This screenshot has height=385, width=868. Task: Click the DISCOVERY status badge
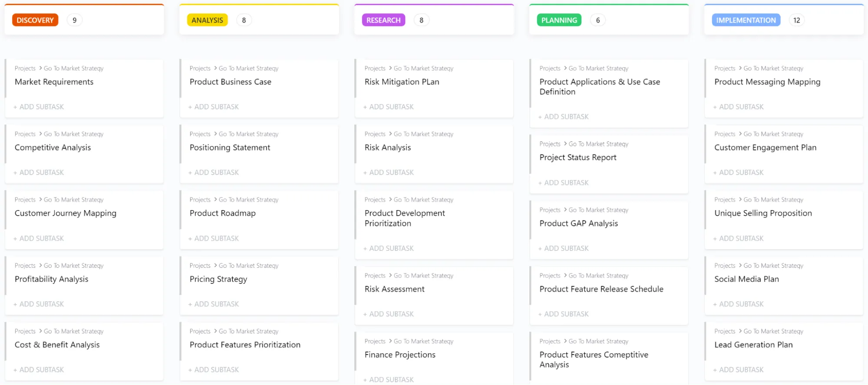tap(35, 20)
